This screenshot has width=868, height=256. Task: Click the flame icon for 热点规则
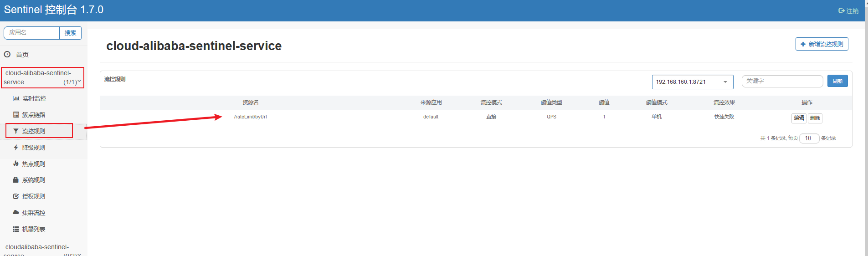[16, 164]
